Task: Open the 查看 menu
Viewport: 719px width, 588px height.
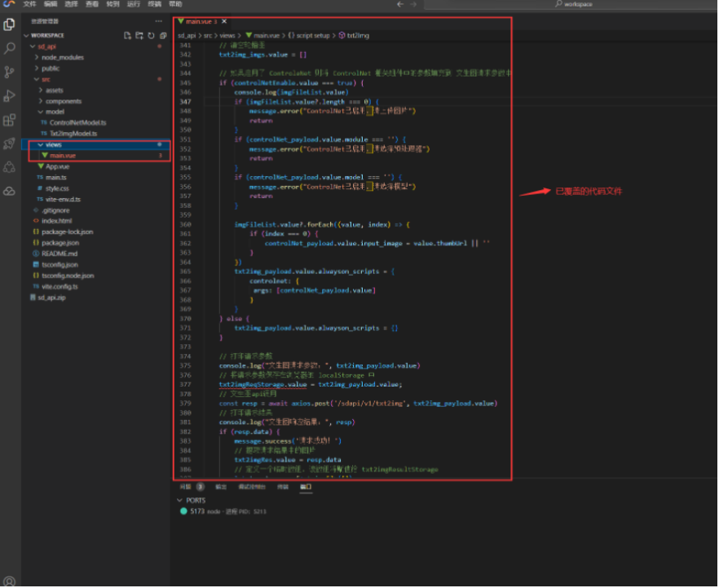Action: pyautogui.click(x=92, y=3)
